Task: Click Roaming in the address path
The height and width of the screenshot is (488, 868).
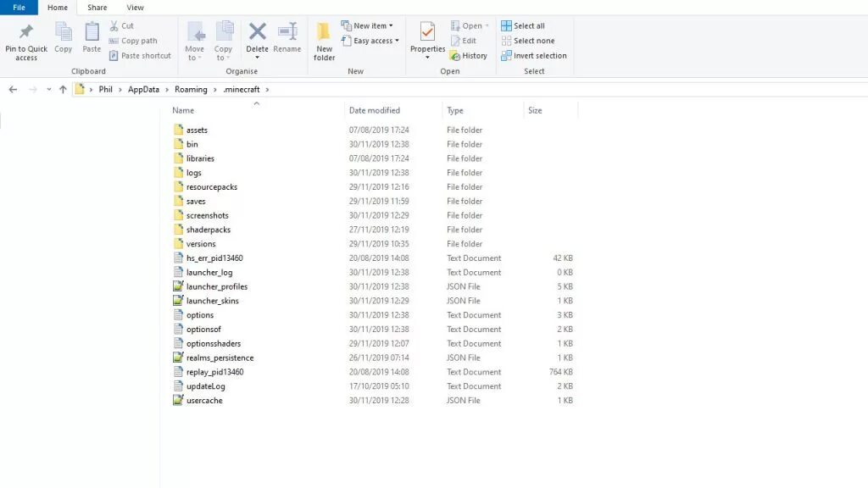Action: coord(191,89)
